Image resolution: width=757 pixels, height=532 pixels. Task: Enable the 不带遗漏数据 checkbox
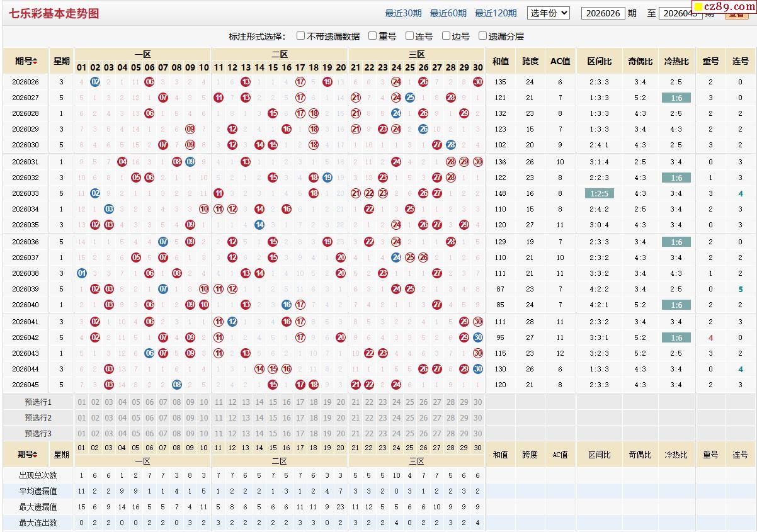[301, 36]
